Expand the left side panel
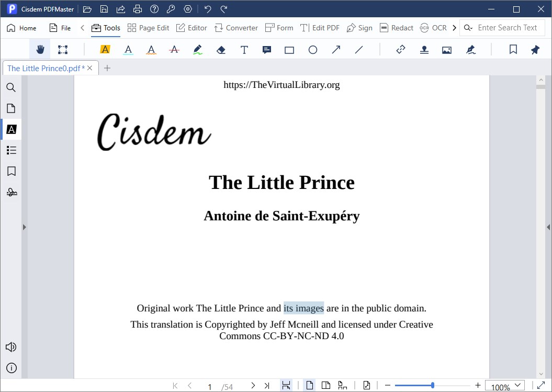The width and height of the screenshot is (552, 392). (24, 227)
